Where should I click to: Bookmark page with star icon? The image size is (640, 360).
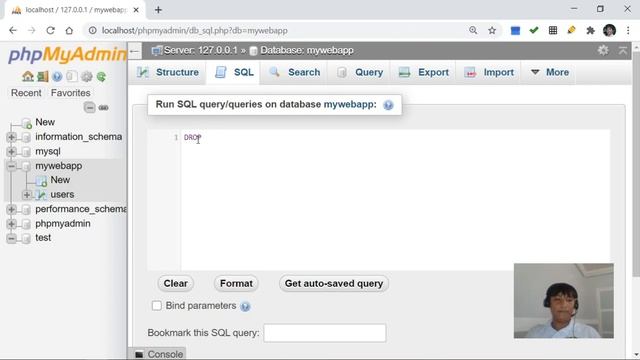pyautogui.click(x=492, y=30)
